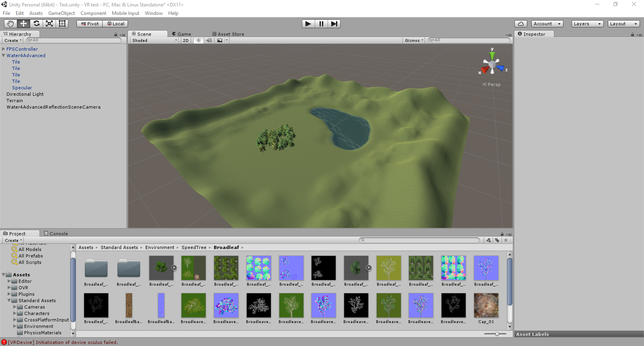Open Account dropdown
Image resolution: width=644 pixels, height=346 pixels.
pos(547,24)
